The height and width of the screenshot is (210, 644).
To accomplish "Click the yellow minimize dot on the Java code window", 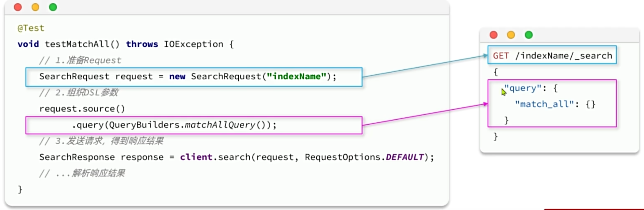I will (35, 7).
